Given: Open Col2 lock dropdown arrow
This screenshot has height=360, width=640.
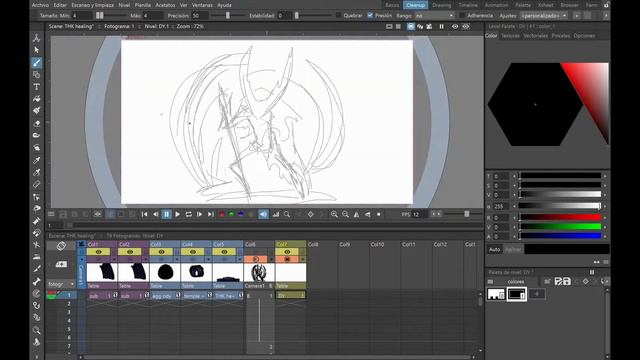Looking at the screenshot, I should (146, 259).
